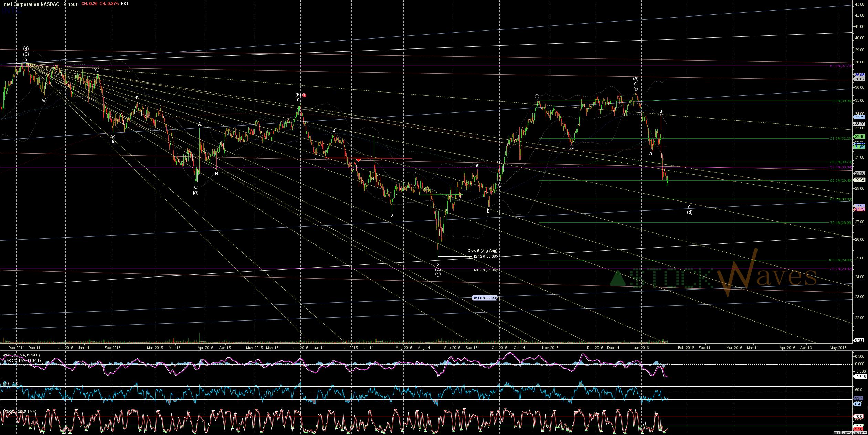The height and width of the screenshot is (435, 868).
Task: Toggle the EXT extended hours label
Action: click(x=125, y=4)
